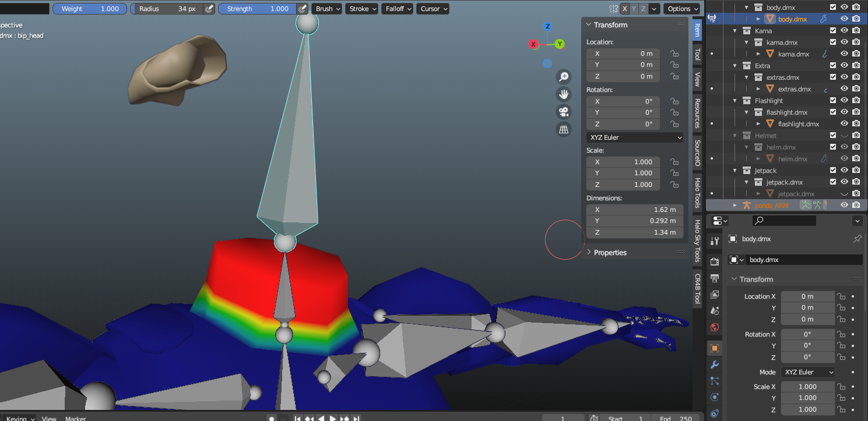Toggle pressure sensitivity for brush Strength
Viewport: 868px width, 421px height.
[x=302, y=9]
